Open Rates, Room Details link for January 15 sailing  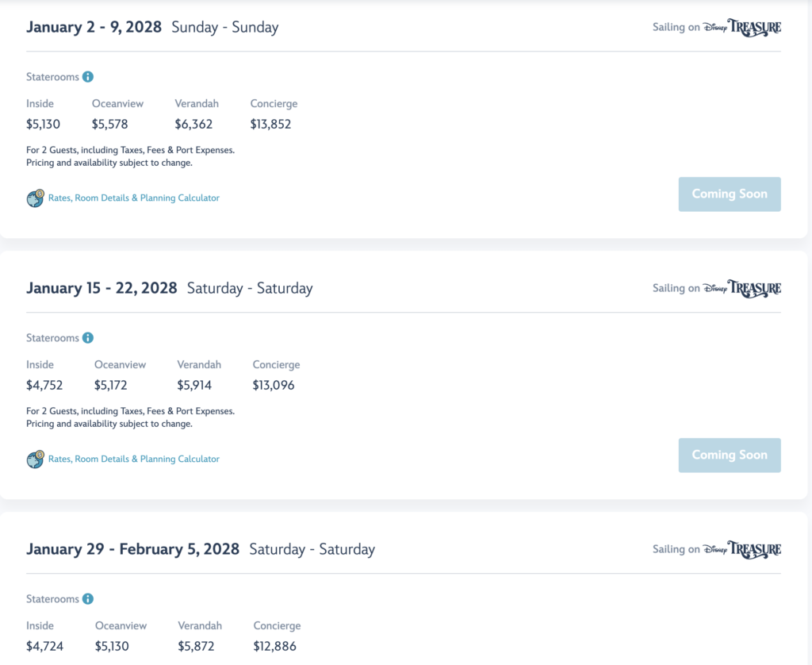133,459
